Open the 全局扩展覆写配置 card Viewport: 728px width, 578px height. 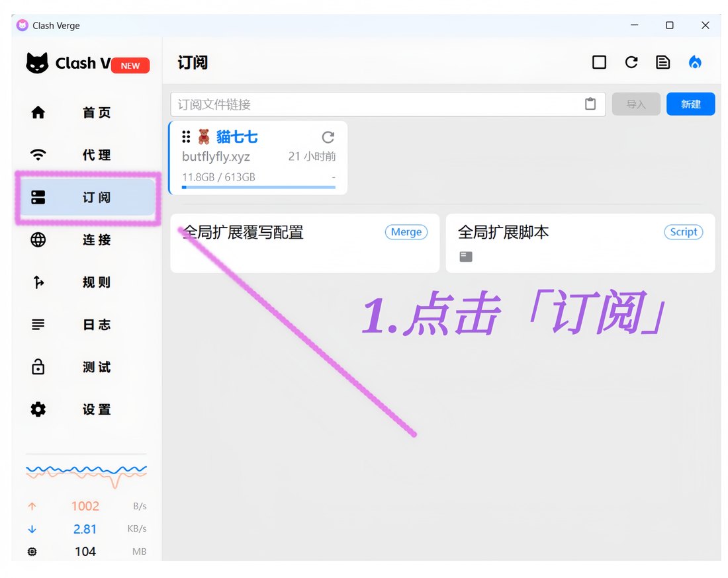[x=304, y=243]
